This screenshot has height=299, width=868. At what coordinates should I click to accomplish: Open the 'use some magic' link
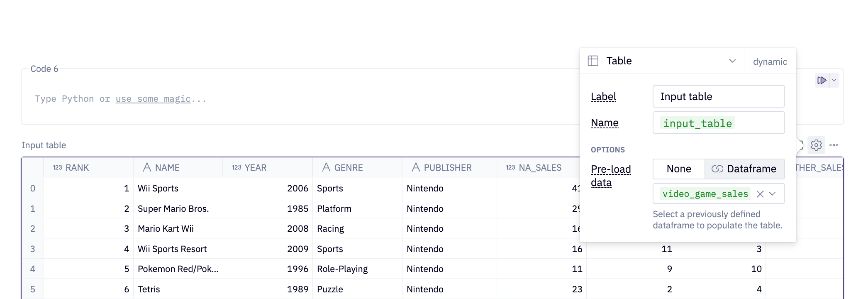pos(153,99)
